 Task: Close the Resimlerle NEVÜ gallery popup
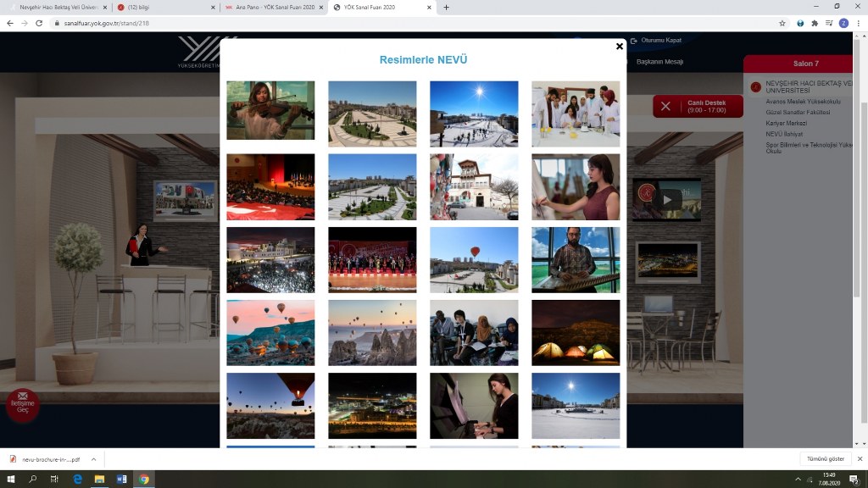coord(620,46)
